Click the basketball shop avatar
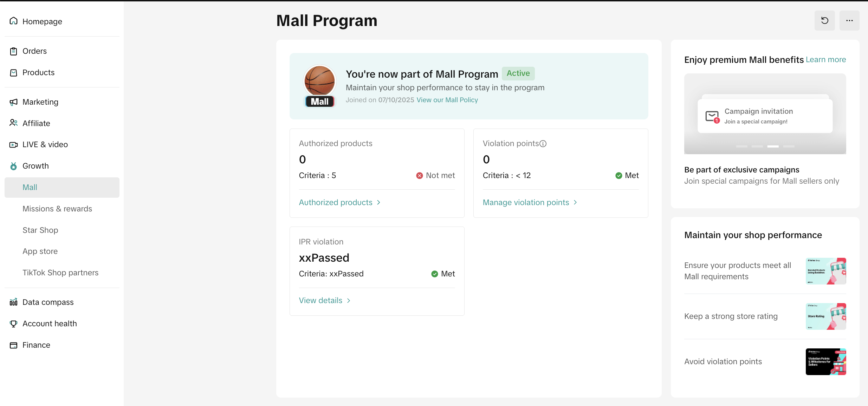 (319, 81)
